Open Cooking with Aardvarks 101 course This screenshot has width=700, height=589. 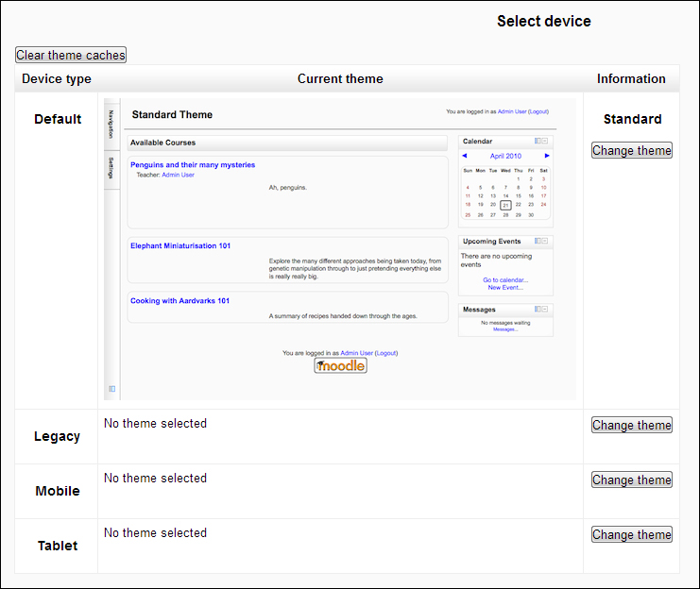pyautogui.click(x=179, y=301)
